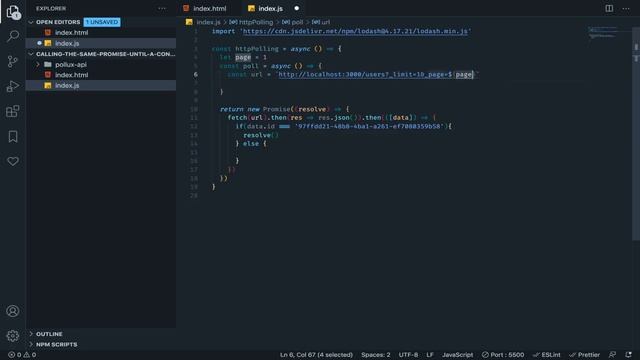Viewport: 640px width, 360px height.
Task: Select language mode JavaScript
Action: tap(458, 355)
